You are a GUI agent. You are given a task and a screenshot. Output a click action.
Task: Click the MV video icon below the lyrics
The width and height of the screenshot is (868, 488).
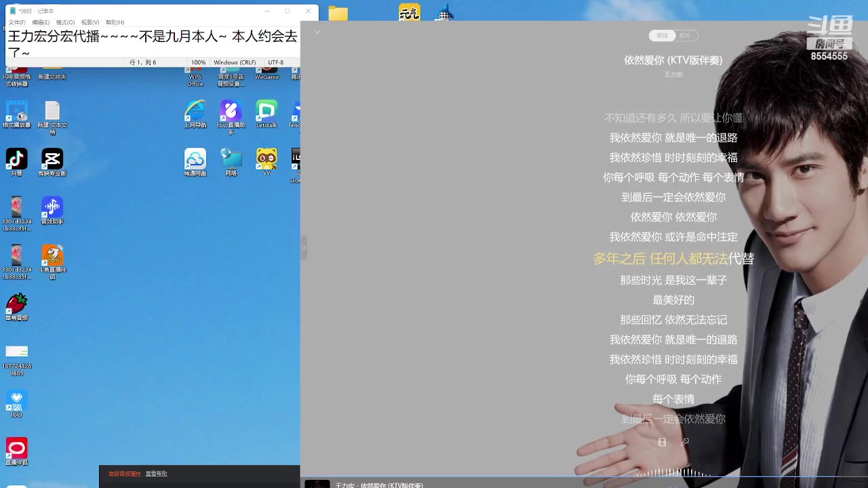(662, 442)
